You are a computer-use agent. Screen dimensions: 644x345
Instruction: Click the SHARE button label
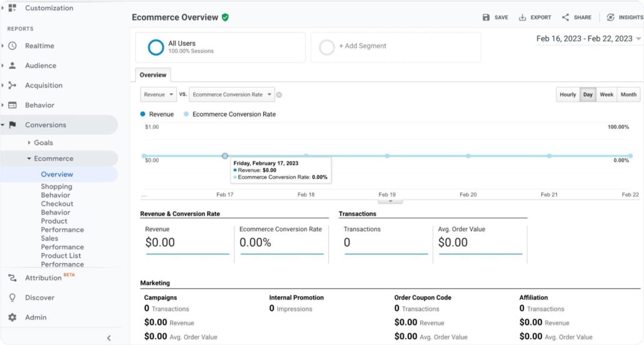click(x=582, y=18)
